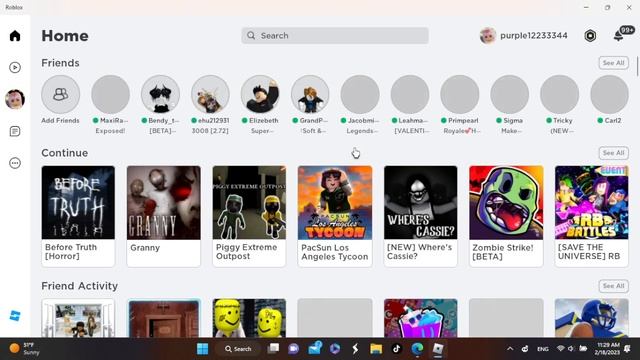
Task: Click the purple12233344 profile avatar
Action: 488,36
